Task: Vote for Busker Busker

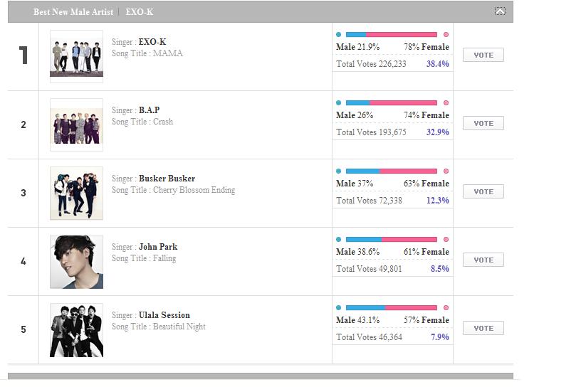Action: 483,191
